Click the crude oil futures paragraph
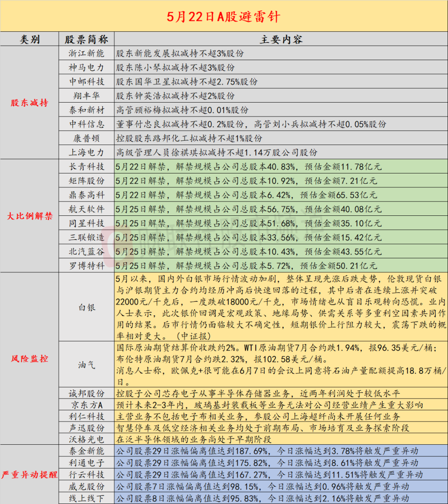This screenshot has height=504, width=448. pos(281,365)
